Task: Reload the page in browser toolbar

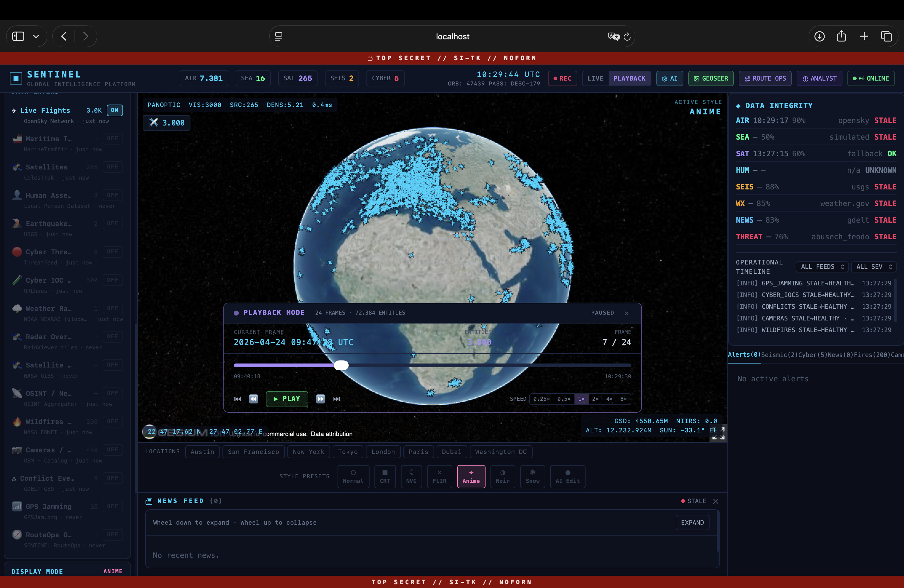Action: [627, 36]
